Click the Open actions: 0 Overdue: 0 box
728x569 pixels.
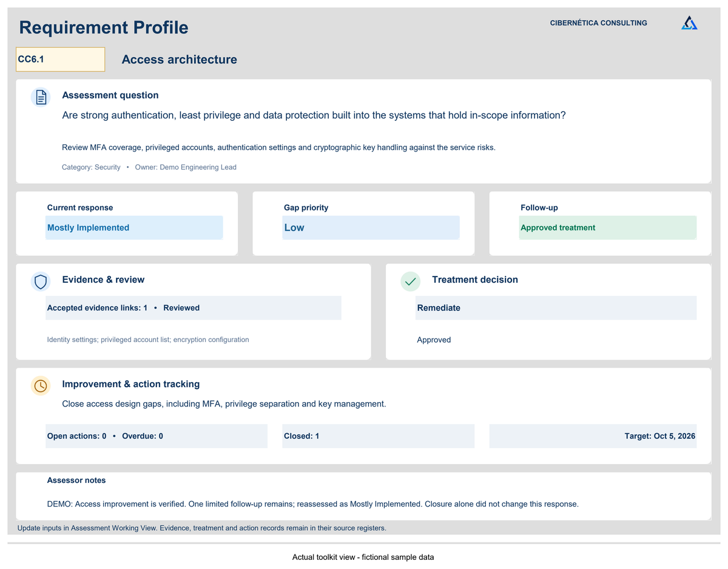(x=157, y=436)
